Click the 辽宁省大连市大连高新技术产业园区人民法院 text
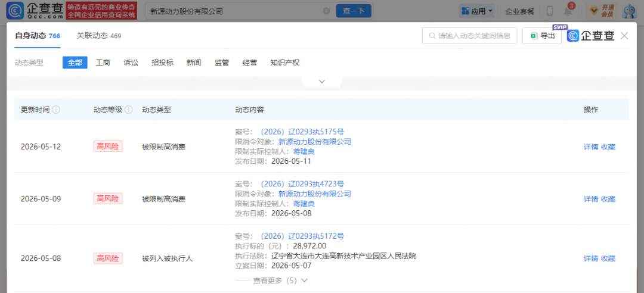Viewport: 644px width, 293px height. pyautogui.click(x=344, y=255)
